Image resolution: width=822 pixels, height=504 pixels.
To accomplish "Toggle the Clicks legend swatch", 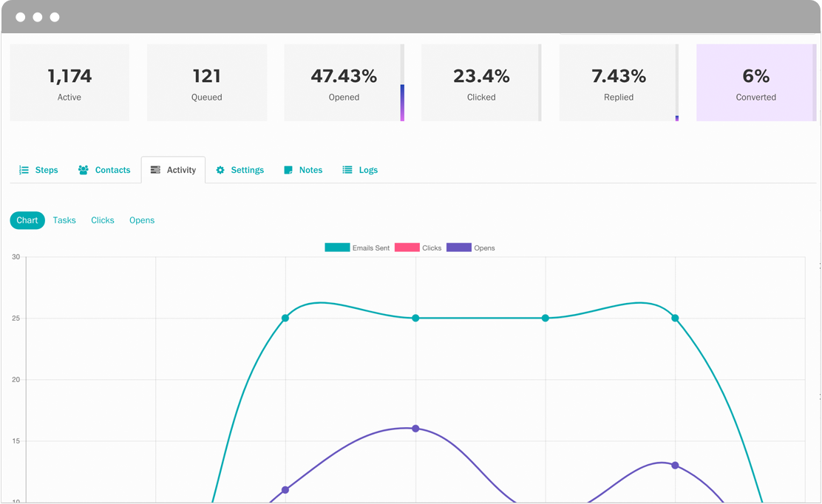I will [x=407, y=248].
